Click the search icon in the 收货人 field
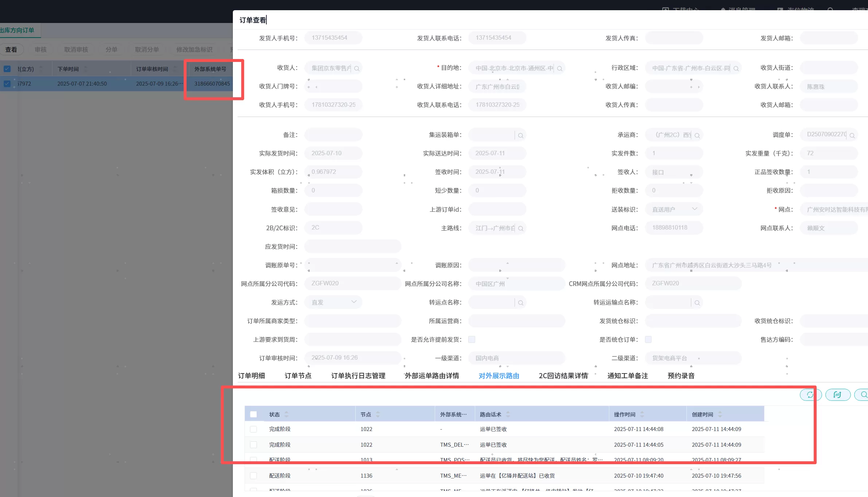 tap(357, 69)
